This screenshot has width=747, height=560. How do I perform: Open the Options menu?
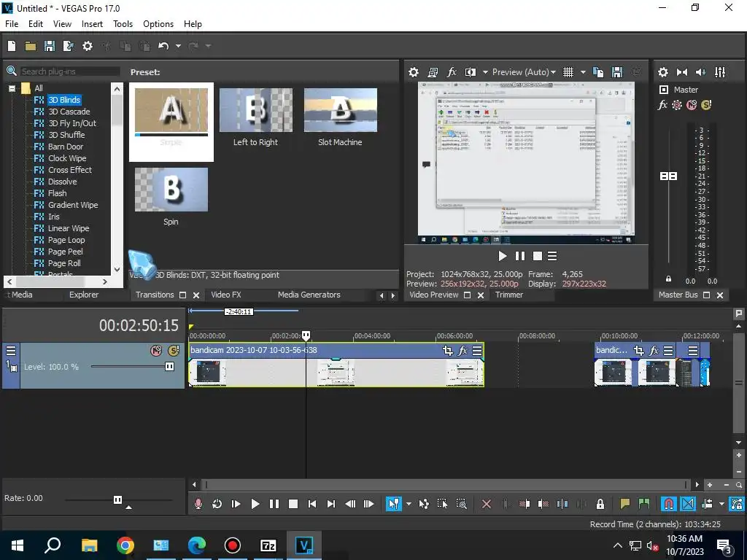click(x=158, y=24)
